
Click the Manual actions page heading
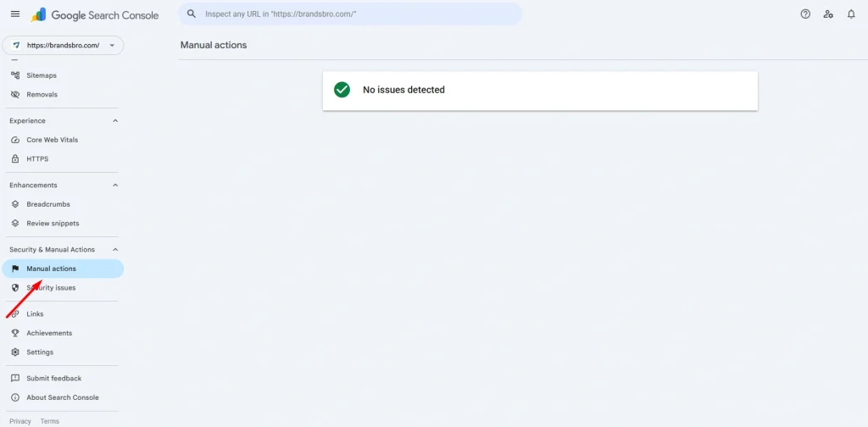(214, 45)
